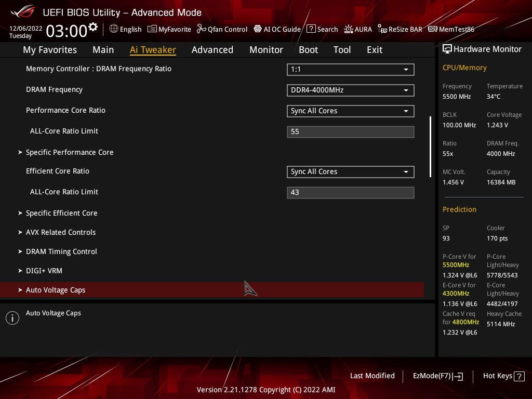The height and width of the screenshot is (399, 532).
Task: Click the yellow 5500MHz P-Core prediction
Action: click(x=456, y=265)
